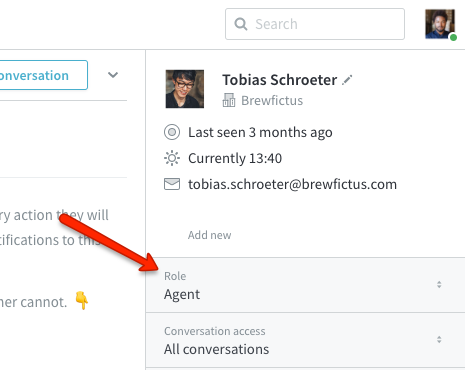Click the company building icon next to Brewfictus

coord(229,100)
